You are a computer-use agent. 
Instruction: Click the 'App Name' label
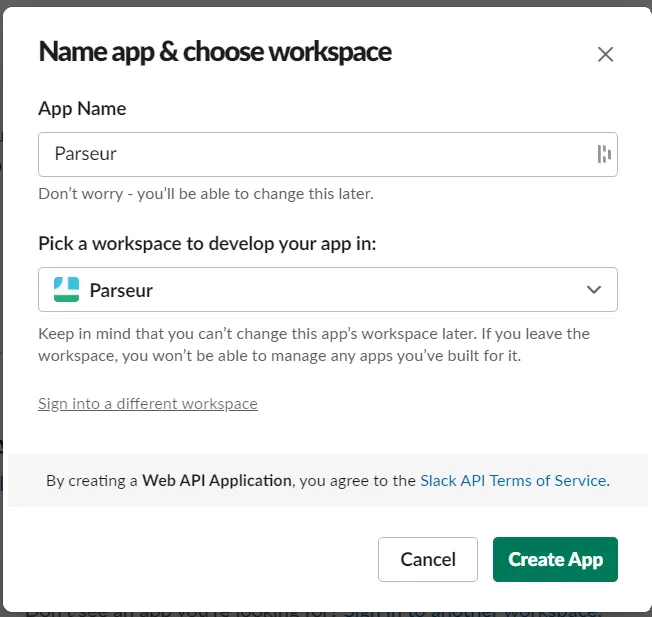(82, 109)
